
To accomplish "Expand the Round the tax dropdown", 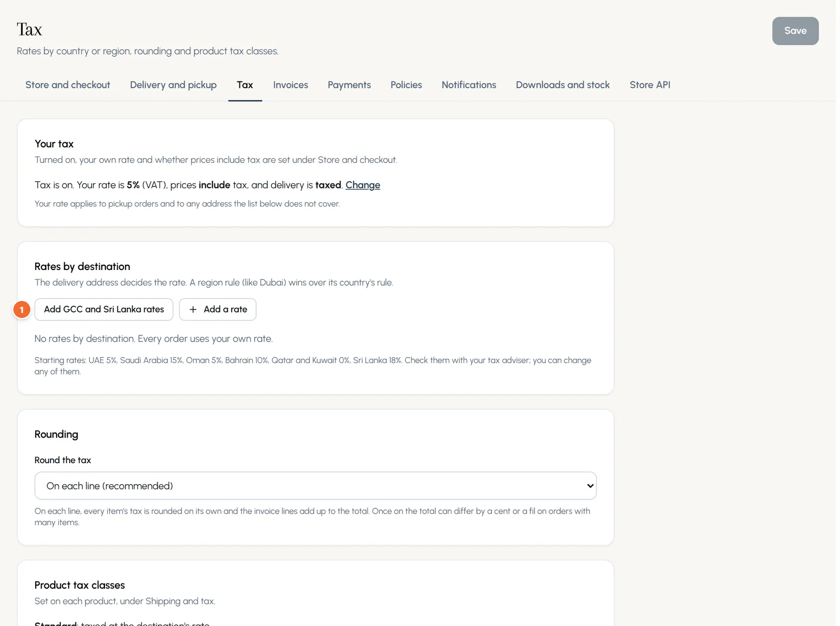I will (x=316, y=486).
